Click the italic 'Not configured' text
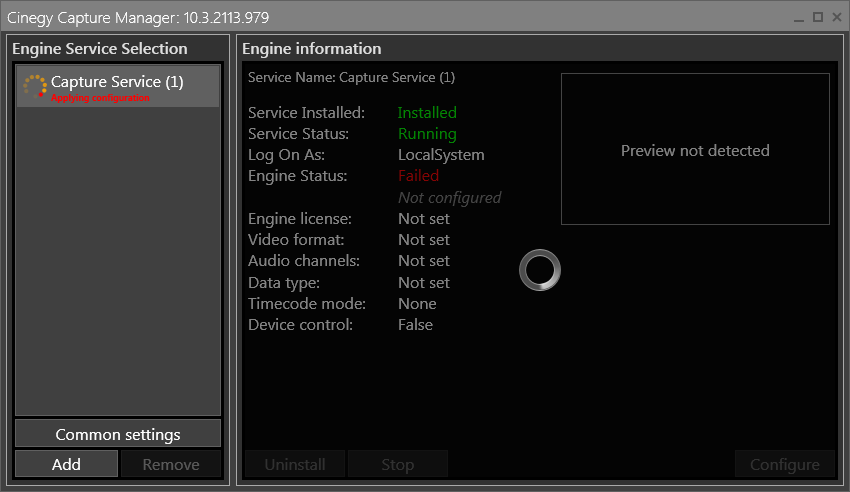Screen dimensions: 850x492 tap(449, 198)
